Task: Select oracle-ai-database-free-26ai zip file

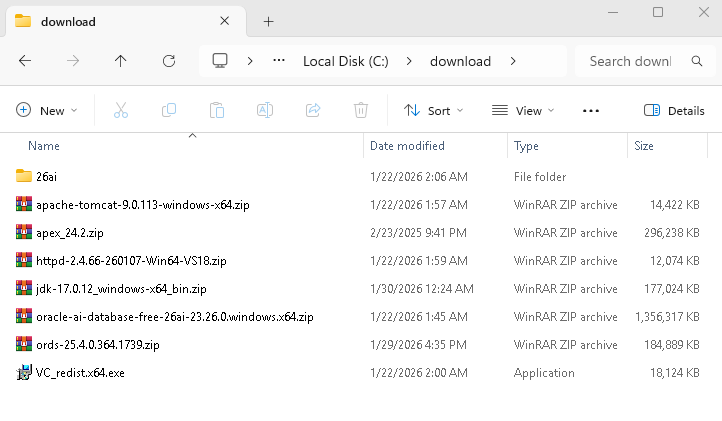Action: point(175,317)
